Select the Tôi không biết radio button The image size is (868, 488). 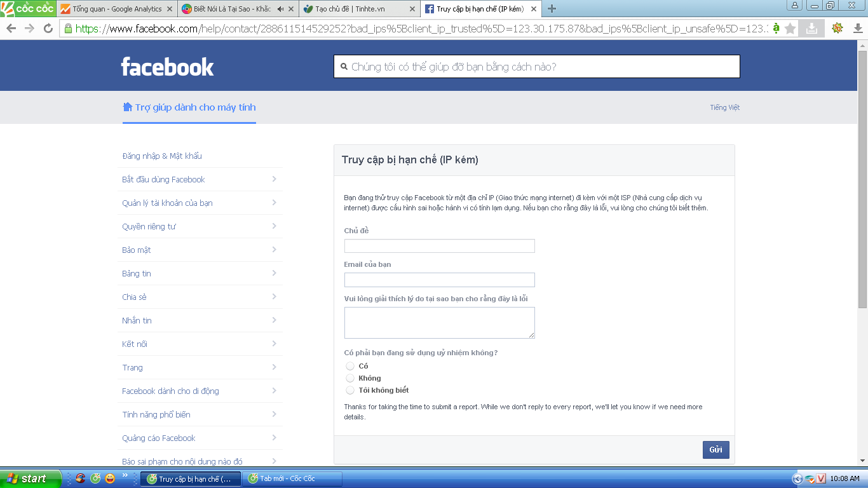[x=350, y=390]
